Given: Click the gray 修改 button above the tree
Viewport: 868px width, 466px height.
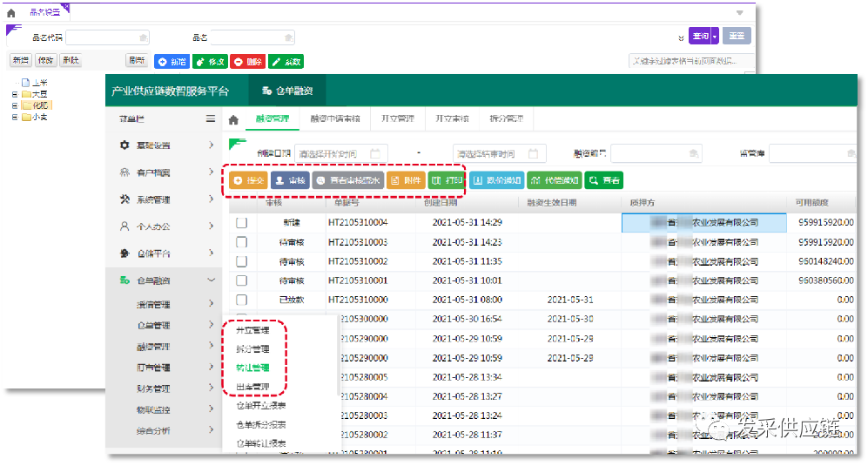Looking at the screenshot, I should pyautogui.click(x=46, y=60).
